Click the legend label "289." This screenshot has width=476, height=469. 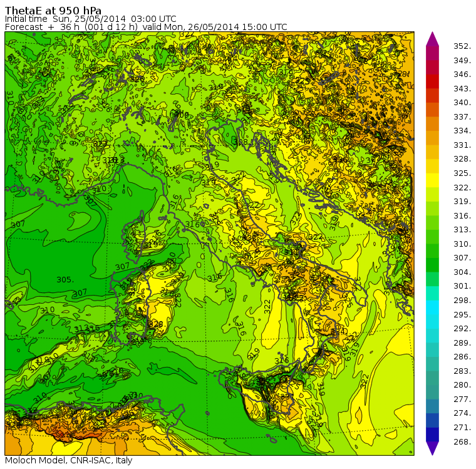pos(462,343)
